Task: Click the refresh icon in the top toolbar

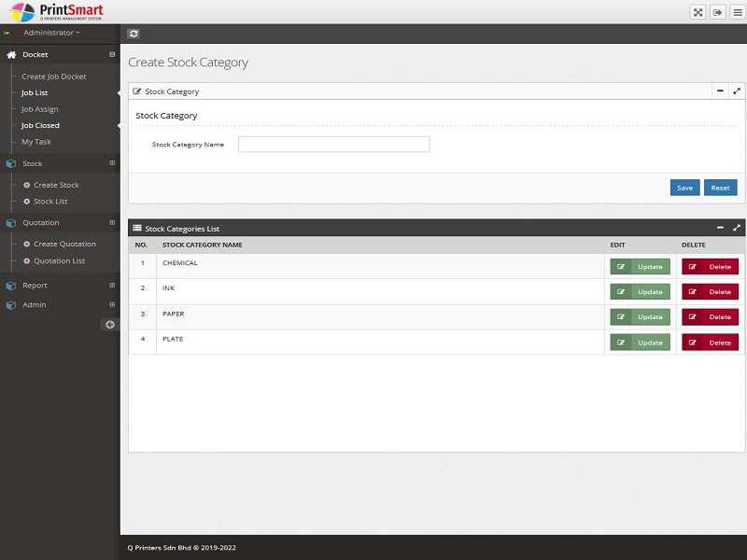Action: click(x=134, y=34)
